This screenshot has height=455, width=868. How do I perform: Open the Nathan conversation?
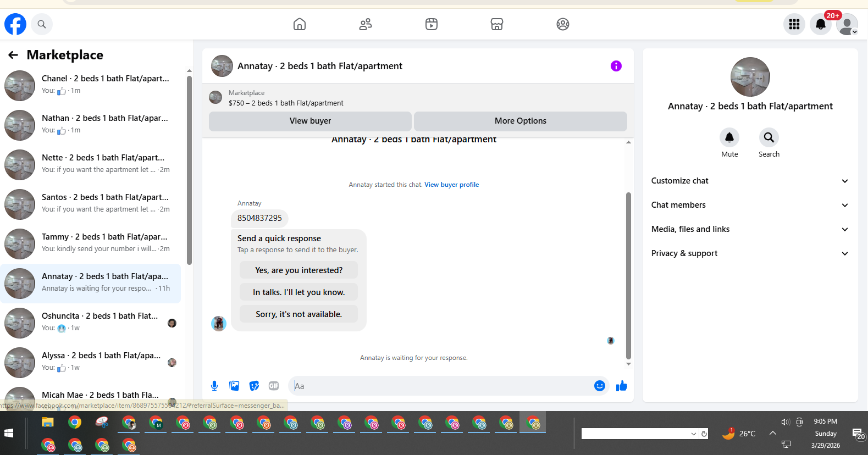coord(91,125)
